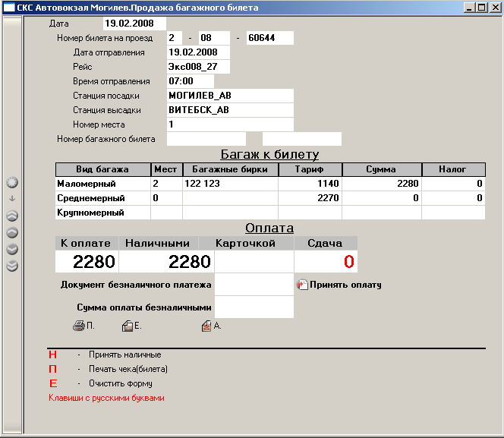Click the baggage tags cell 122 123

(x=230, y=184)
